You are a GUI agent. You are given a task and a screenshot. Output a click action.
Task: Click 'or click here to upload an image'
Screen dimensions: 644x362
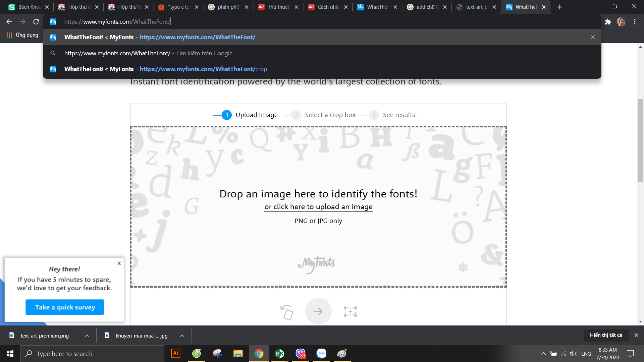[x=318, y=207]
